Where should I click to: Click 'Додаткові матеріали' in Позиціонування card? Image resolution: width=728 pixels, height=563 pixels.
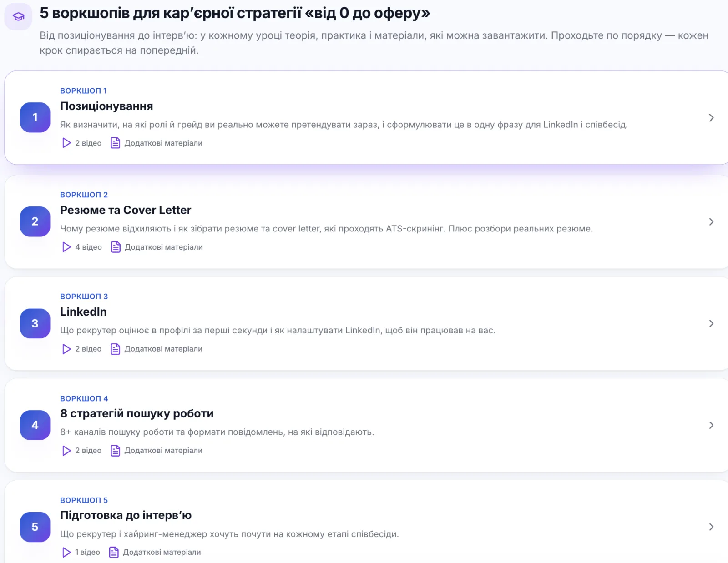pos(163,143)
